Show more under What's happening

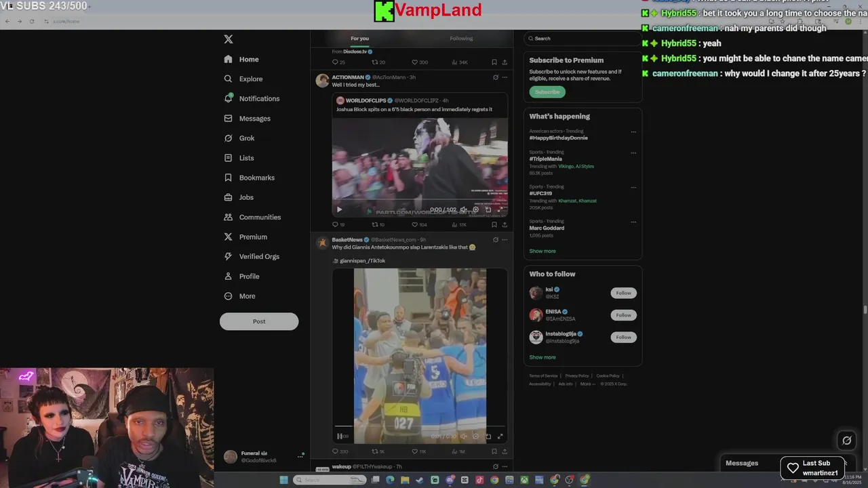pos(542,251)
